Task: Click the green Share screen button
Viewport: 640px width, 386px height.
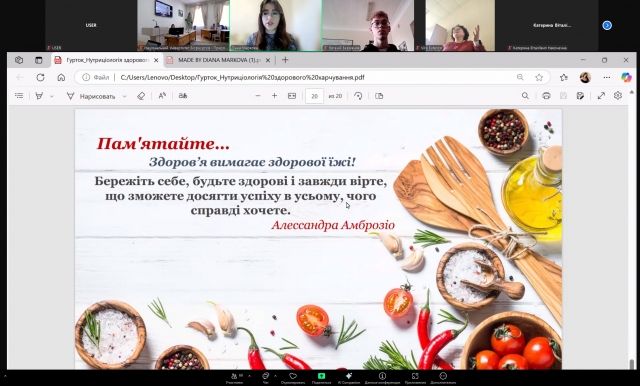Action: 321,376
